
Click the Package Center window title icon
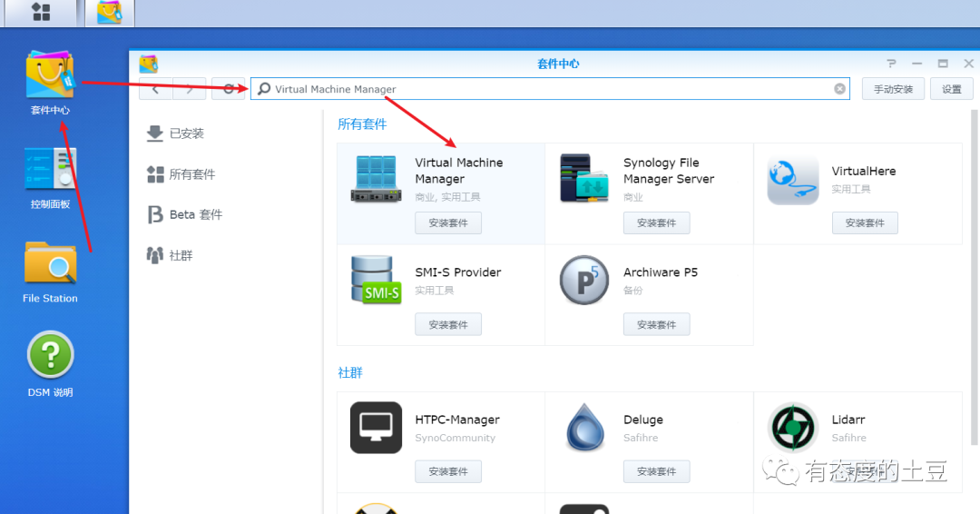coord(148,64)
